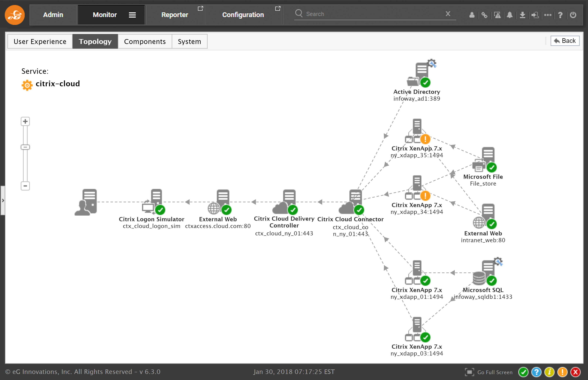Select the Microsoft File File_store node

tap(484, 160)
